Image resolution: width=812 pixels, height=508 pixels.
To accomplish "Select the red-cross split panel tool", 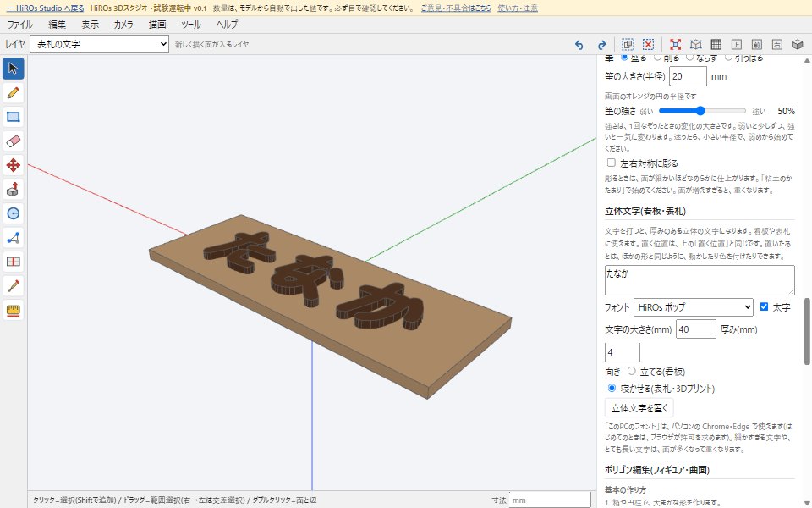I will tap(14, 262).
